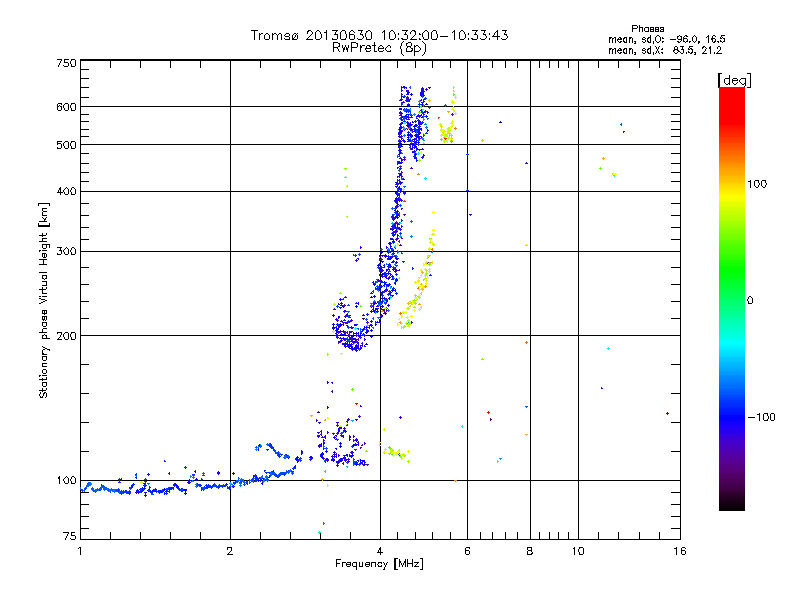This screenshot has height=600, width=800.
Task: Click the '4' x-axis tick label
Action: (x=380, y=551)
